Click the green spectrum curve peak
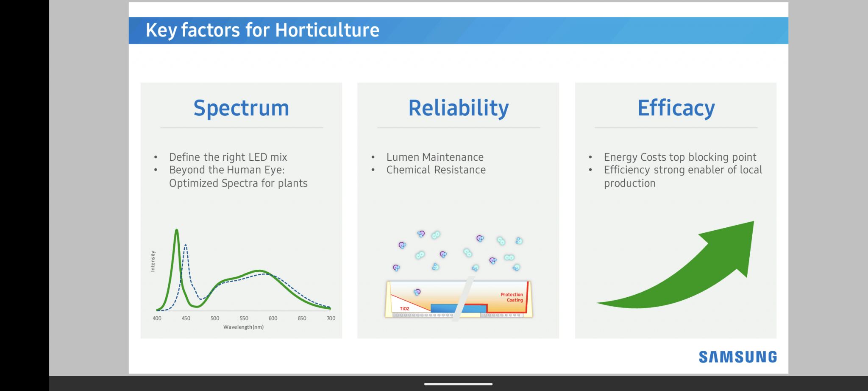868x391 pixels. tap(176, 232)
